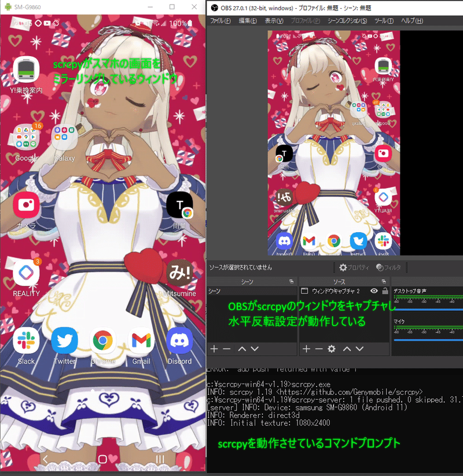
Task: Open the ツール(T) menu in OBS
Action: (384, 21)
